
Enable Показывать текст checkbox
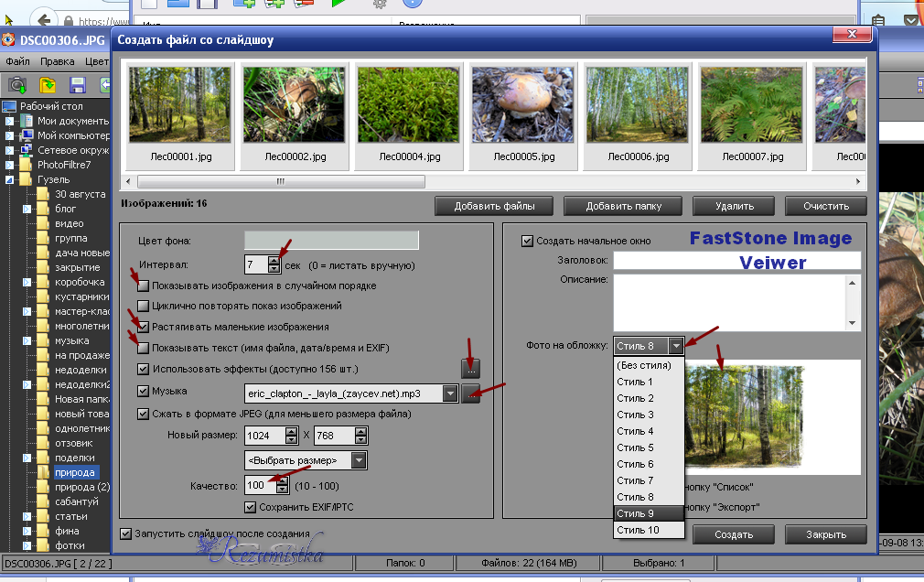click(143, 348)
